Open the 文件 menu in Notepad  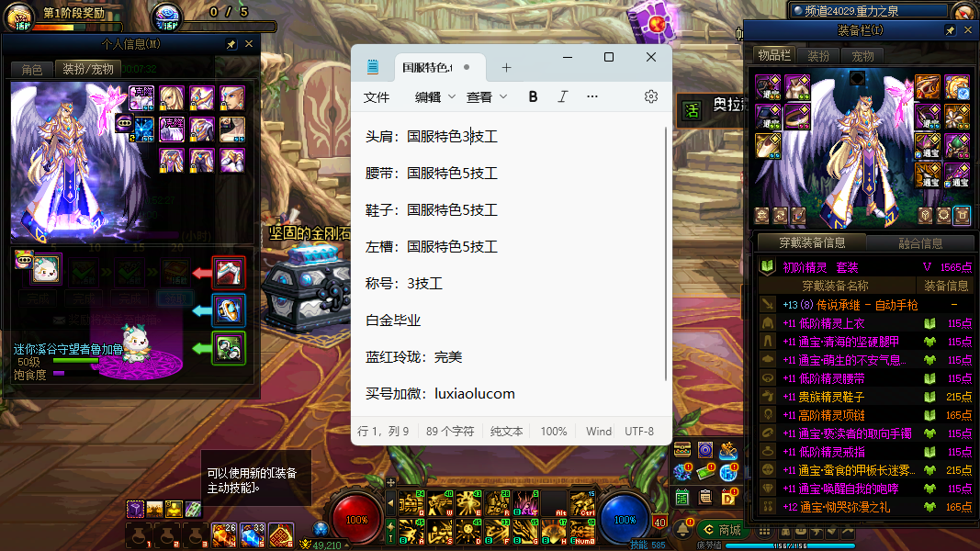(377, 96)
